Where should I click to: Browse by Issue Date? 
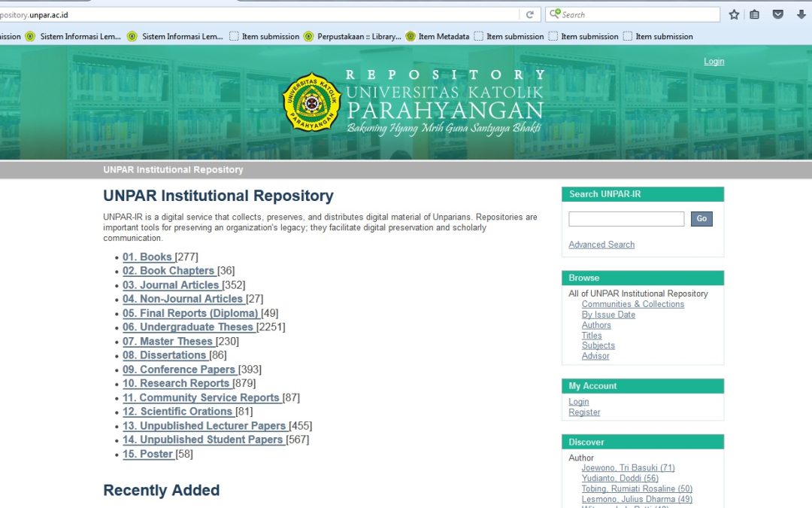(x=607, y=315)
